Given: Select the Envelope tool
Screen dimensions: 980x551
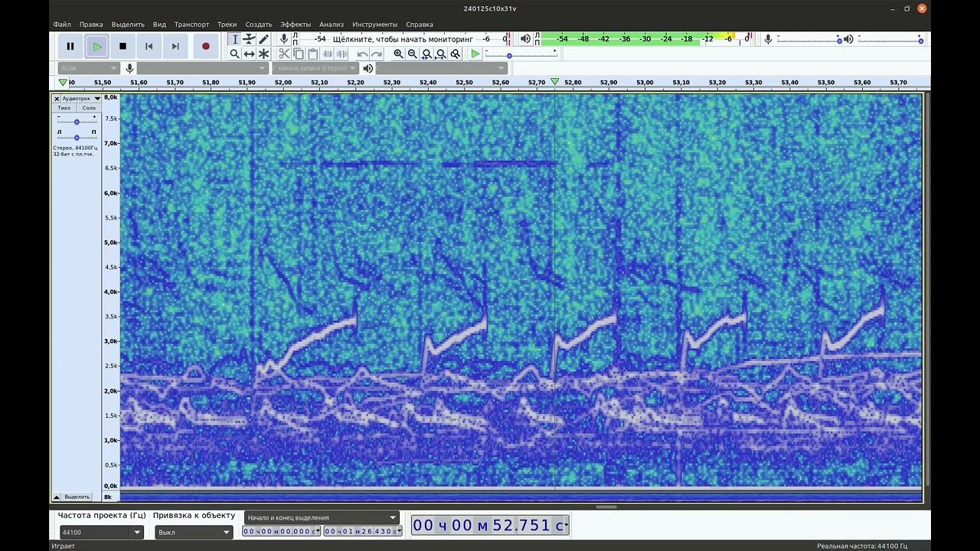Looking at the screenshot, I should 249,39.
